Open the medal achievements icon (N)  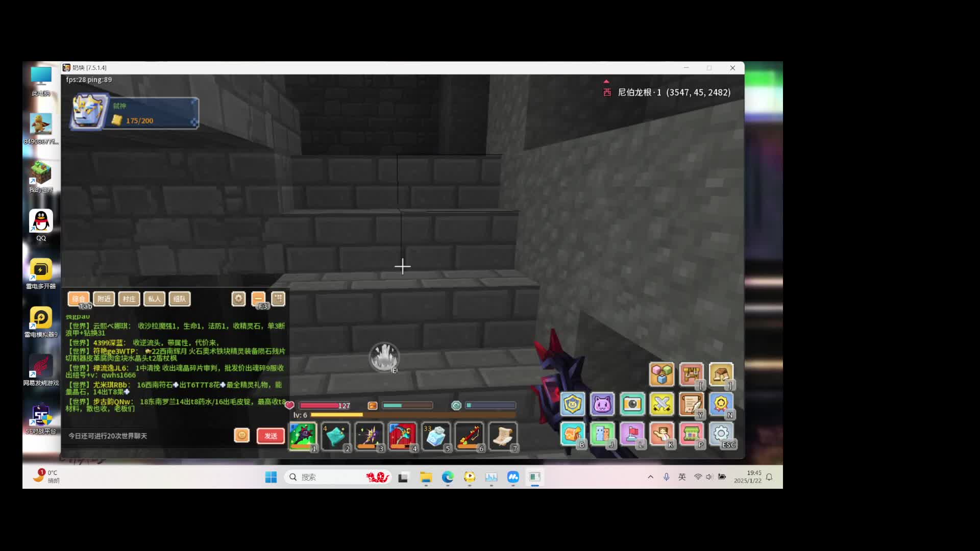pyautogui.click(x=721, y=405)
